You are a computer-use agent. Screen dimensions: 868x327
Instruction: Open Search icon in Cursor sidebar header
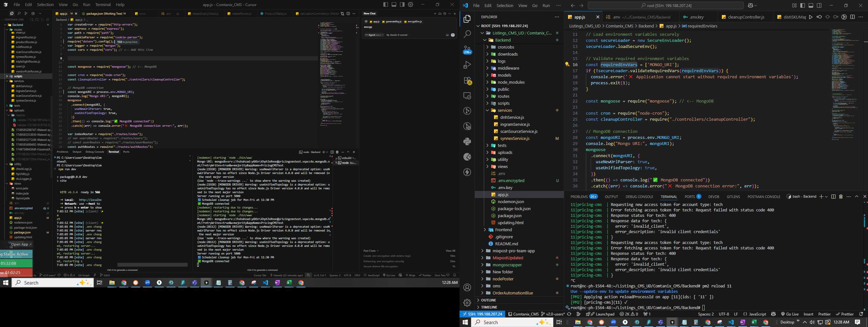[19, 13]
